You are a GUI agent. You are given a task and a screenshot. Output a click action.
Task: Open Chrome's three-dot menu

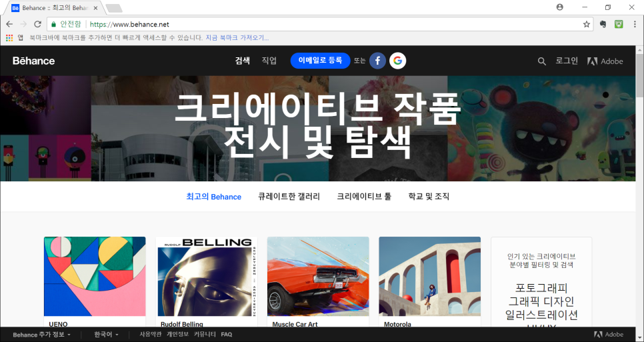(635, 24)
